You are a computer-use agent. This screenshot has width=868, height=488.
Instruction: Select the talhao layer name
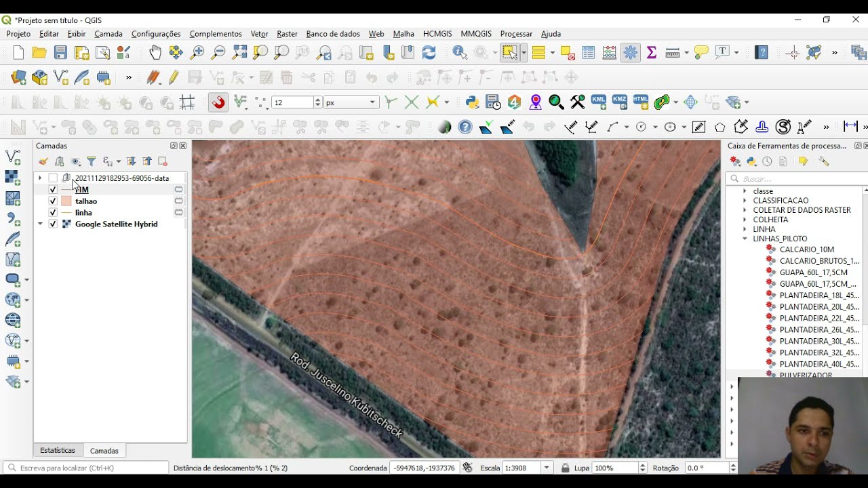coord(86,201)
